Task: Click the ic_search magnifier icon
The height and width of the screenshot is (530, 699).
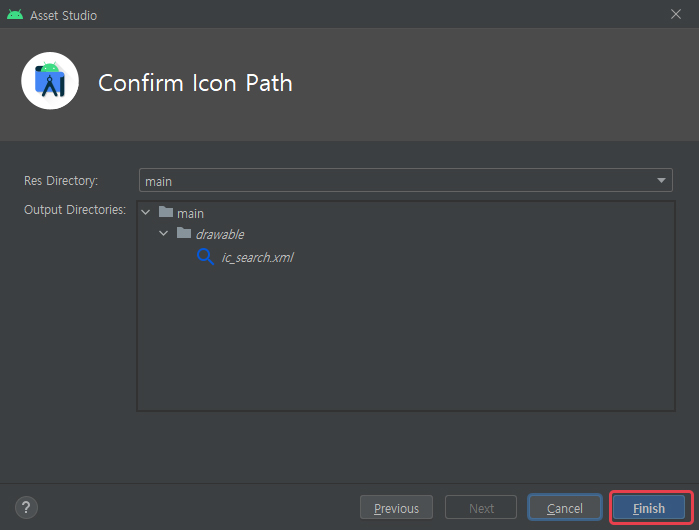Action: [x=205, y=257]
